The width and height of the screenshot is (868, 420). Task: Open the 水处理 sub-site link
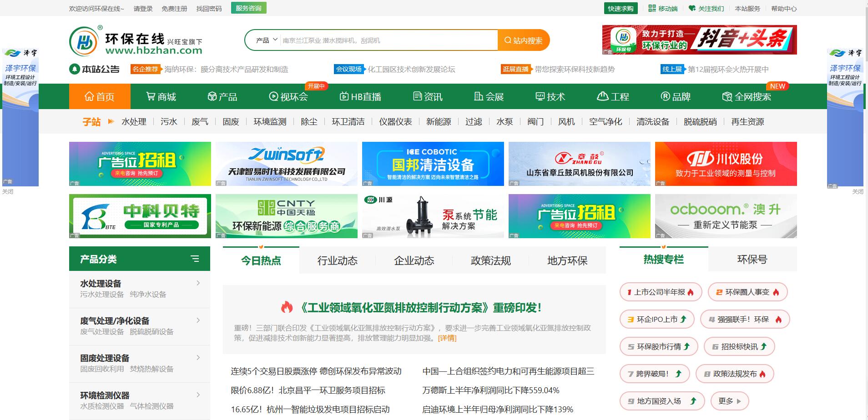134,121
